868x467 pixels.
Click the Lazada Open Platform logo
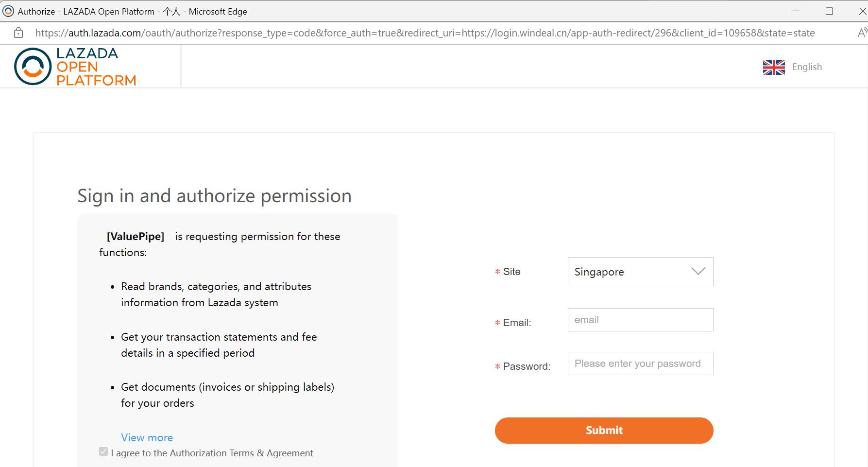pos(75,66)
